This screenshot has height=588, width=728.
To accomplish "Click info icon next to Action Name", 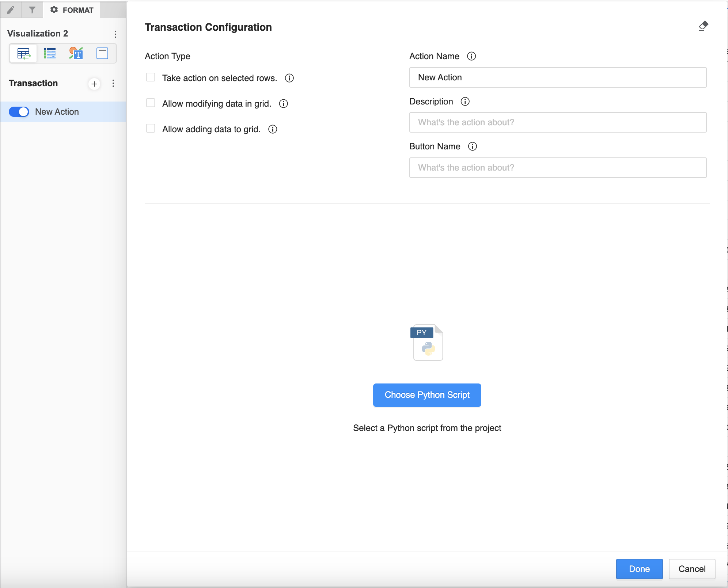I will click(x=471, y=56).
